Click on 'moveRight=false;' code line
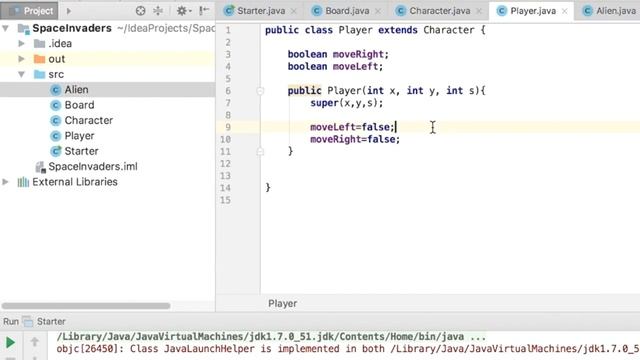The width and height of the screenshot is (640, 360). pos(355,139)
